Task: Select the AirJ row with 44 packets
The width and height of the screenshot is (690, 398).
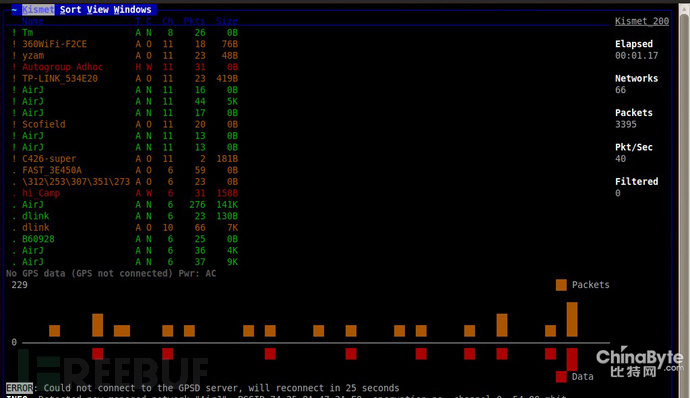Action: tap(125, 101)
